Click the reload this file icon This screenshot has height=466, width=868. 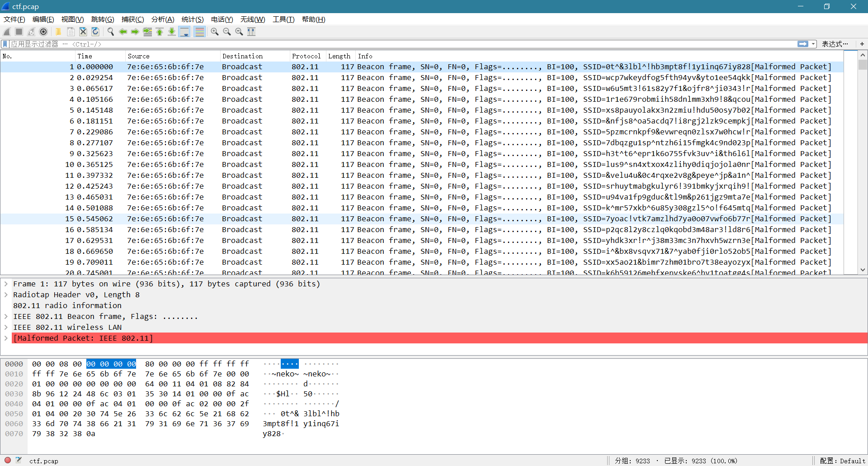(x=95, y=32)
